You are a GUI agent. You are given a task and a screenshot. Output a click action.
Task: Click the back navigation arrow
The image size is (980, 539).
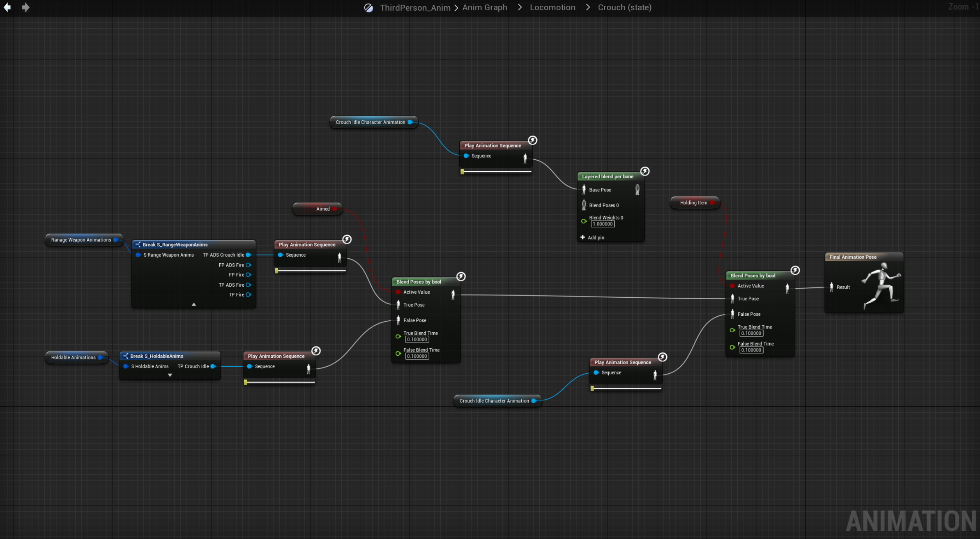[x=7, y=7]
